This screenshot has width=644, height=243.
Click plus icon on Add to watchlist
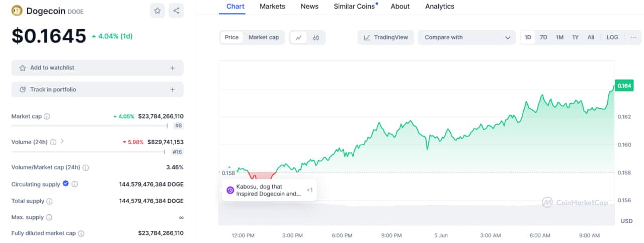(173, 68)
